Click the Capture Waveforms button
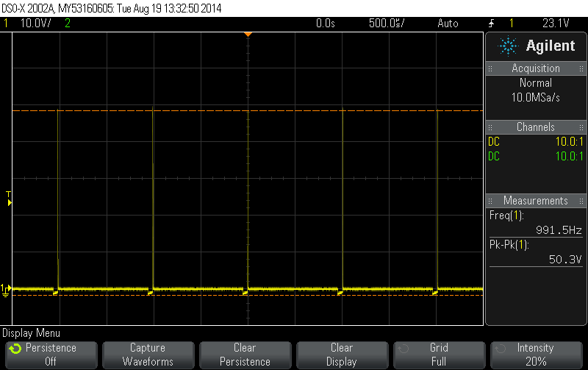This screenshot has width=588, height=370. [148, 355]
